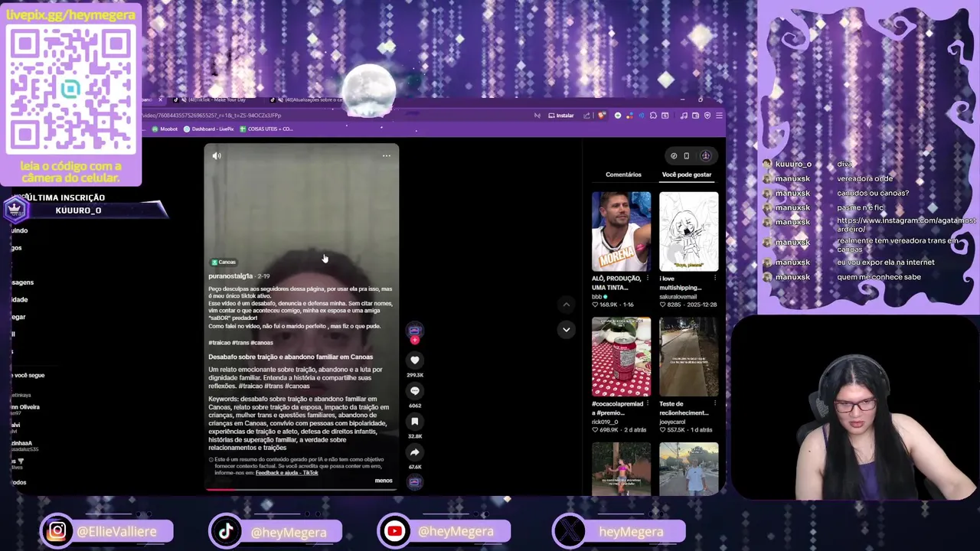This screenshot has width=980, height=551.
Task: Mute the TikTok video sound
Action: (217, 156)
